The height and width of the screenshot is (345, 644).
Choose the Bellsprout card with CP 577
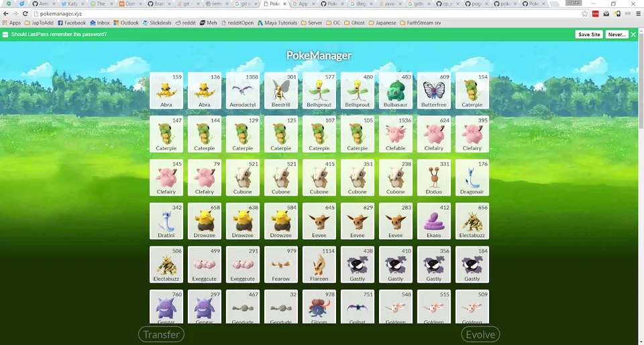(x=319, y=90)
